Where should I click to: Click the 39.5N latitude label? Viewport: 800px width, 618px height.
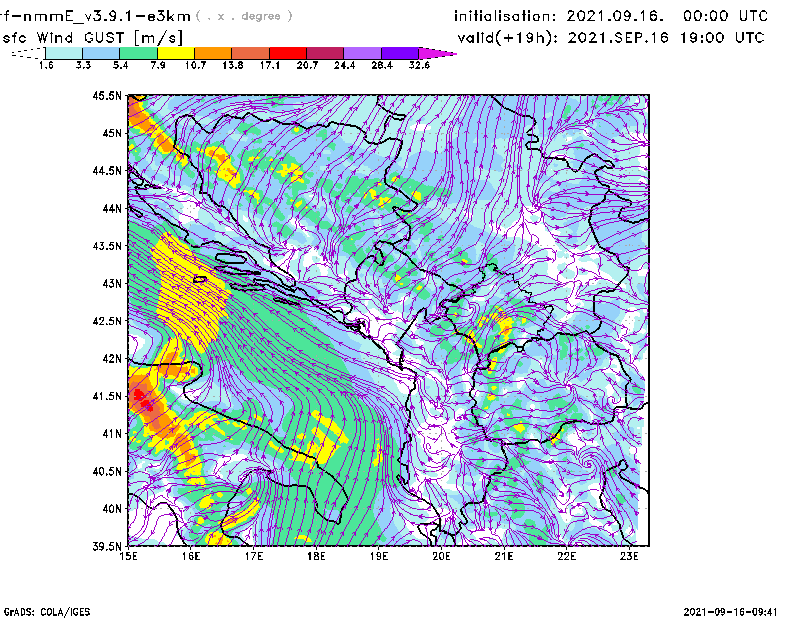[107, 547]
